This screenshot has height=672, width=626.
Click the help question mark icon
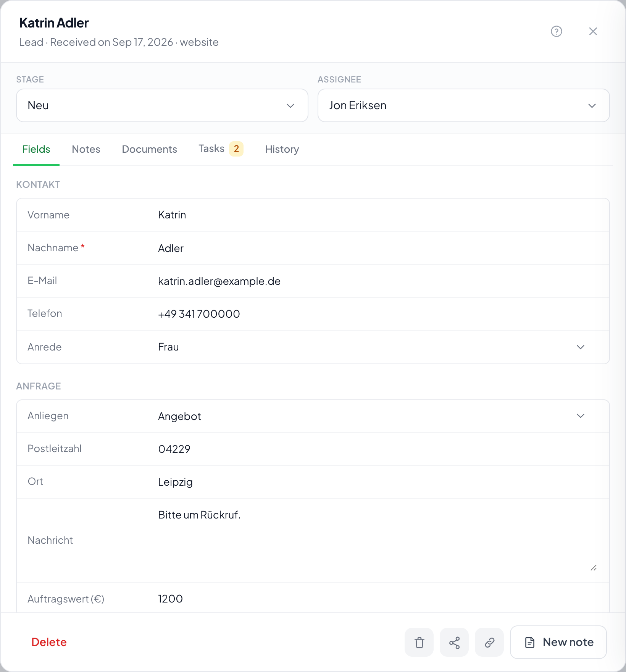pyautogui.click(x=557, y=31)
